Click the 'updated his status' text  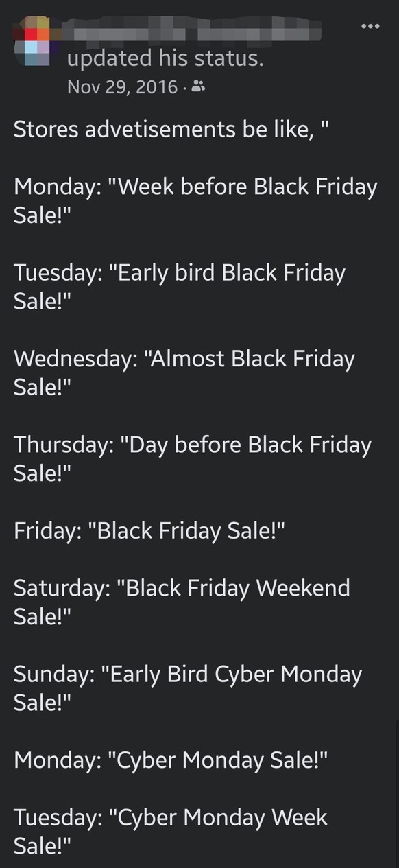(165, 58)
